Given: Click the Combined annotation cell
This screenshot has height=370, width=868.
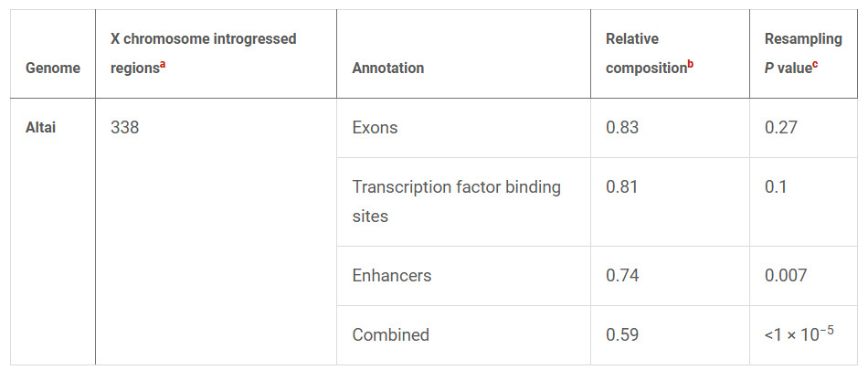Looking at the screenshot, I should pyautogui.click(x=390, y=334).
